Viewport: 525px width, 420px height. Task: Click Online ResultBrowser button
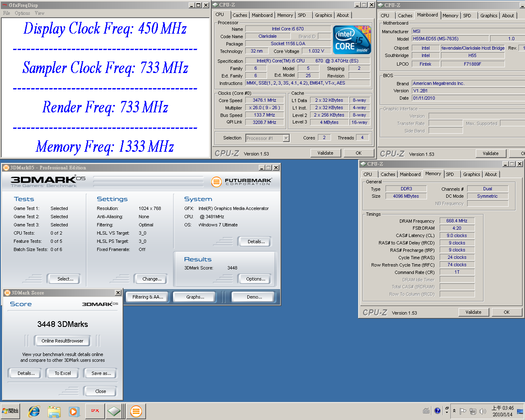pyautogui.click(x=62, y=341)
